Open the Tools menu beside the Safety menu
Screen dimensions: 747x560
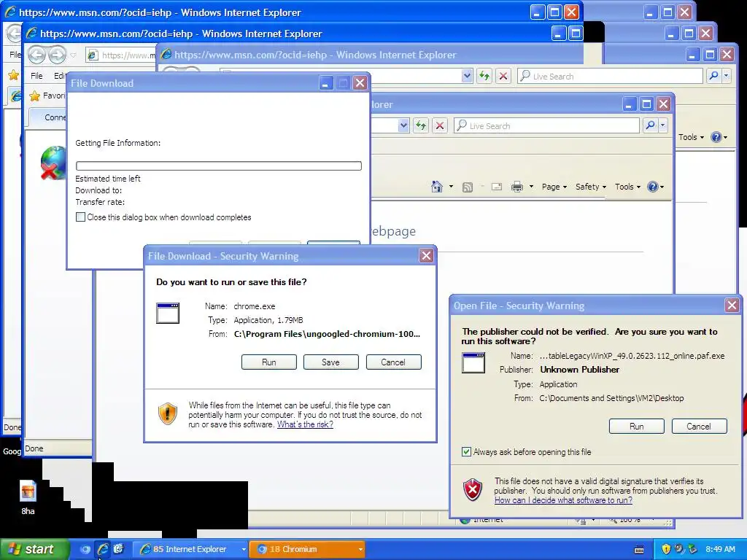coord(627,187)
